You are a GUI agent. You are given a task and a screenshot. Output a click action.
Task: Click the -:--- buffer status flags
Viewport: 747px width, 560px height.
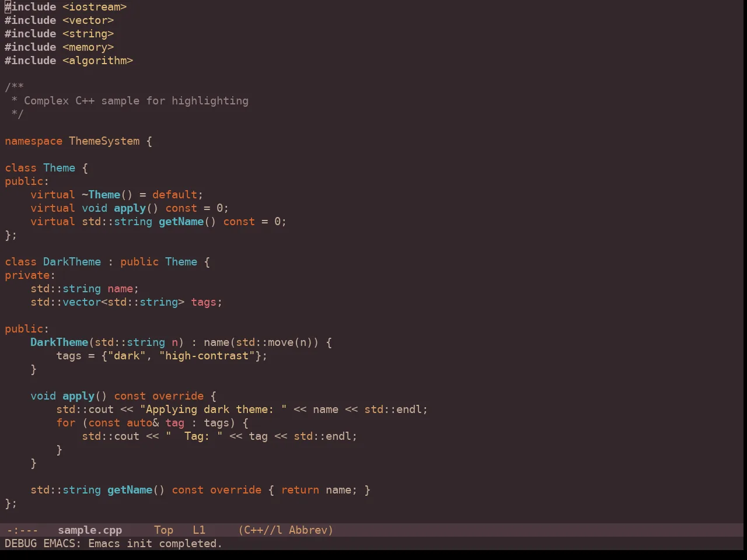(x=22, y=530)
